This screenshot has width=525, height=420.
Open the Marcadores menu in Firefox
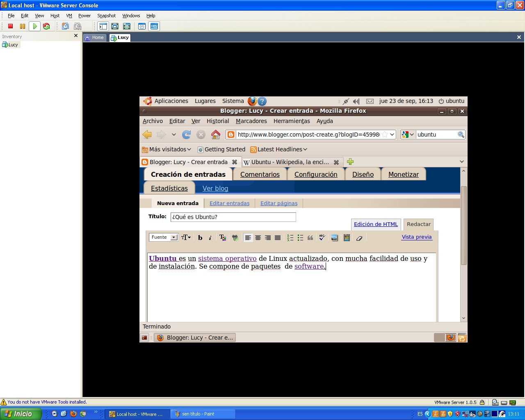(251, 121)
